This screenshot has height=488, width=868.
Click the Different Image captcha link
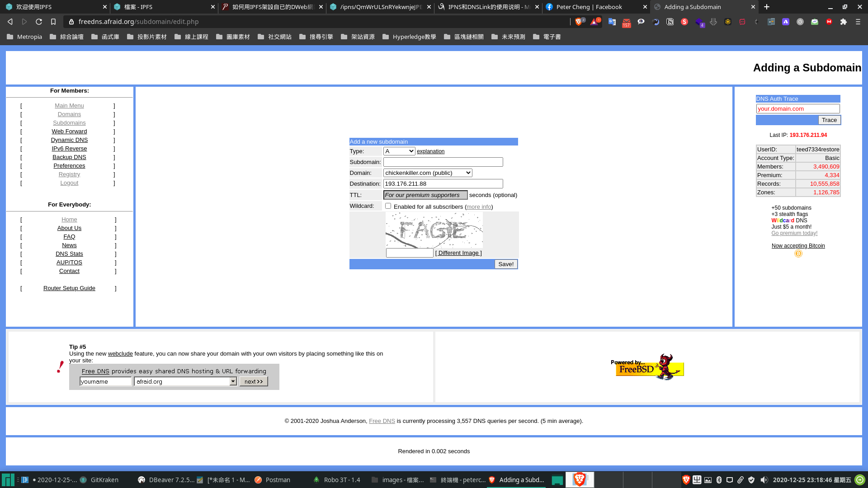pyautogui.click(x=458, y=253)
